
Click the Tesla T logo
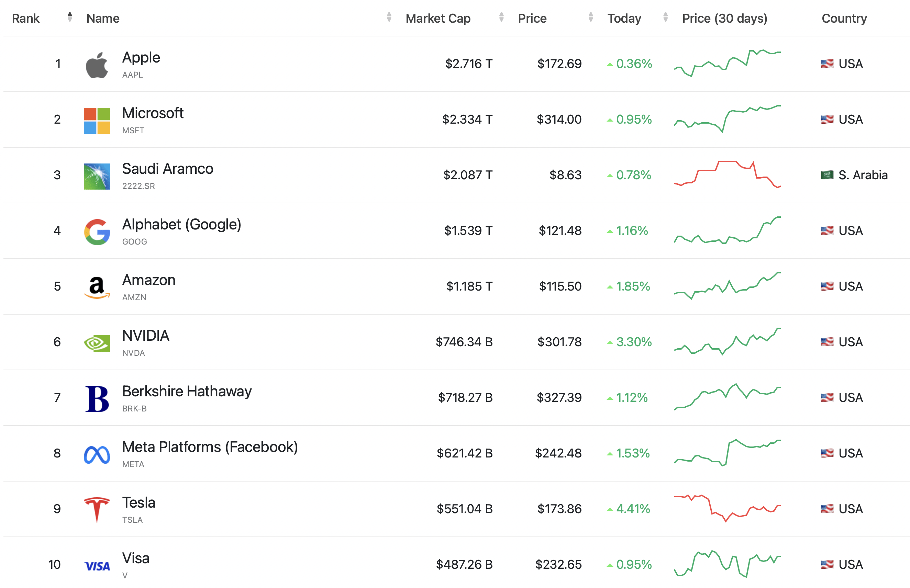coord(97,510)
